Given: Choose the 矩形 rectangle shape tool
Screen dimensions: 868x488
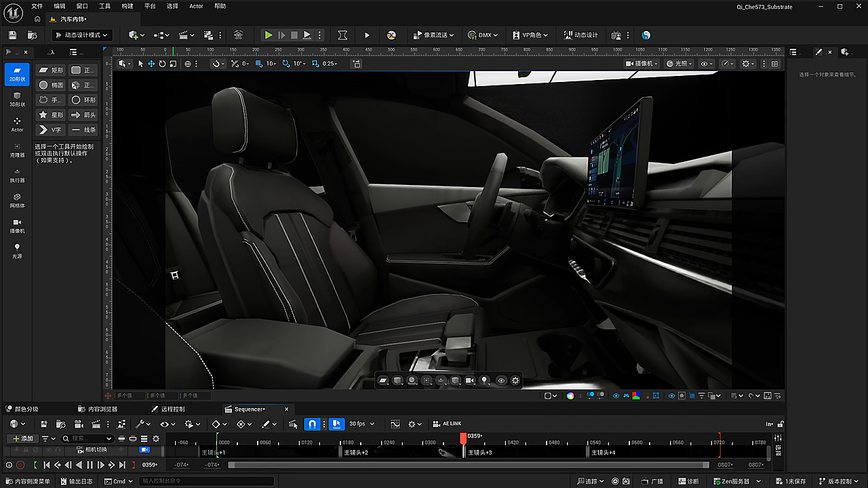Looking at the screenshot, I should (x=51, y=70).
